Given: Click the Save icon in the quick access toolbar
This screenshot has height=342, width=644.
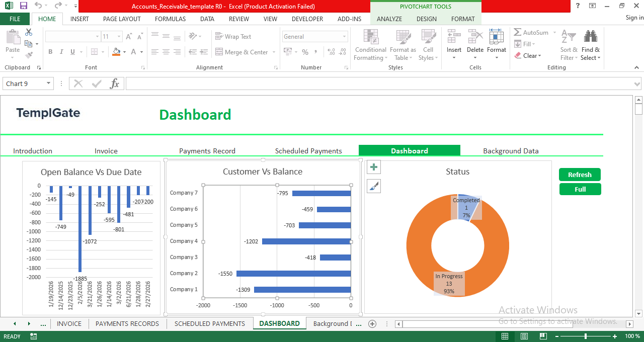Looking at the screenshot, I should (x=24, y=6).
